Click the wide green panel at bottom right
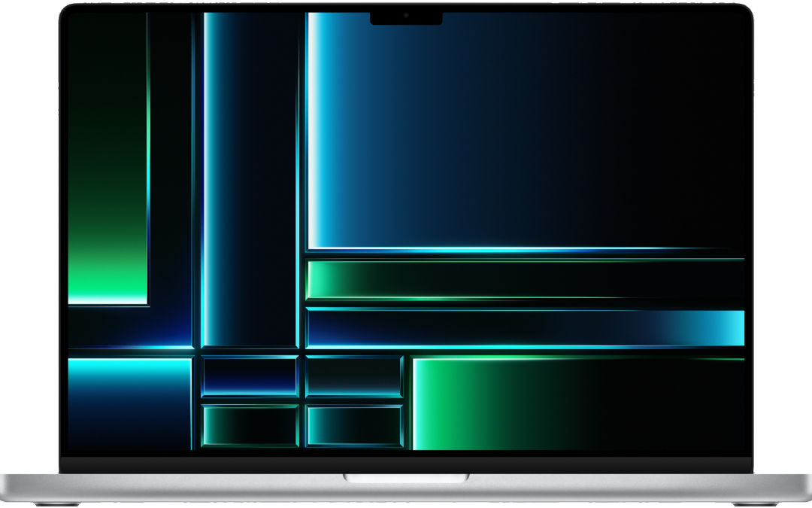812x508 pixels. (x=577, y=402)
